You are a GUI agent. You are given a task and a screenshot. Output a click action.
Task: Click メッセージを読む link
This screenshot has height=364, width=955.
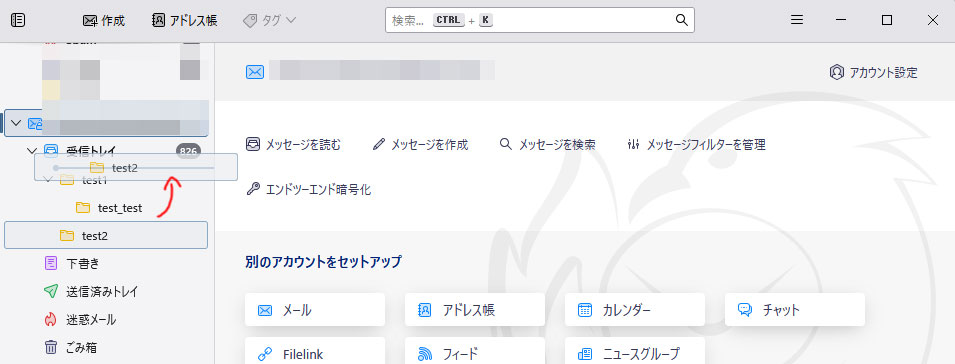pyautogui.click(x=293, y=144)
